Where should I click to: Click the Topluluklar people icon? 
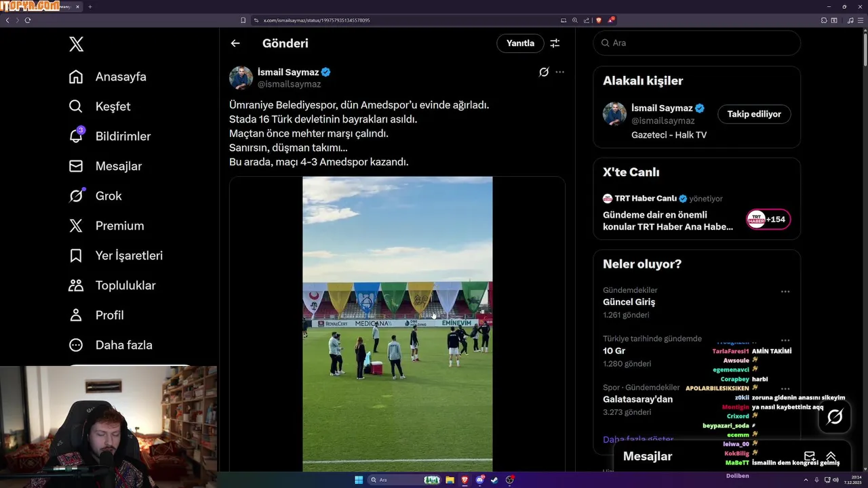tap(76, 285)
